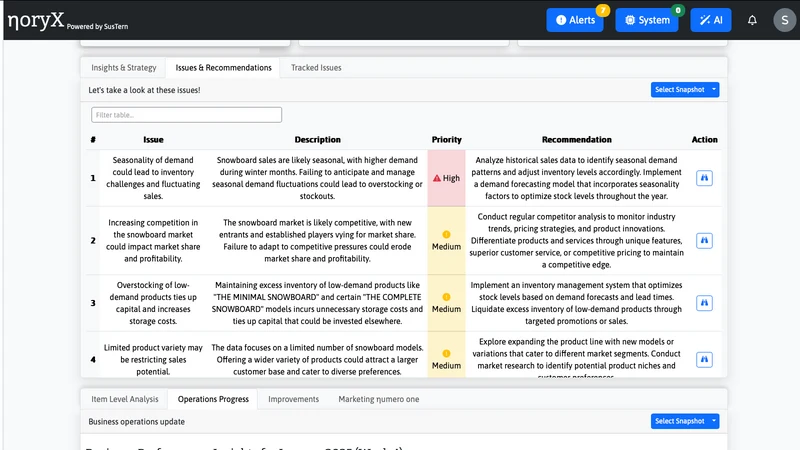Sort by the Issue column header
Image resolution: width=800 pixels, height=450 pixels.
pos(153,140)
